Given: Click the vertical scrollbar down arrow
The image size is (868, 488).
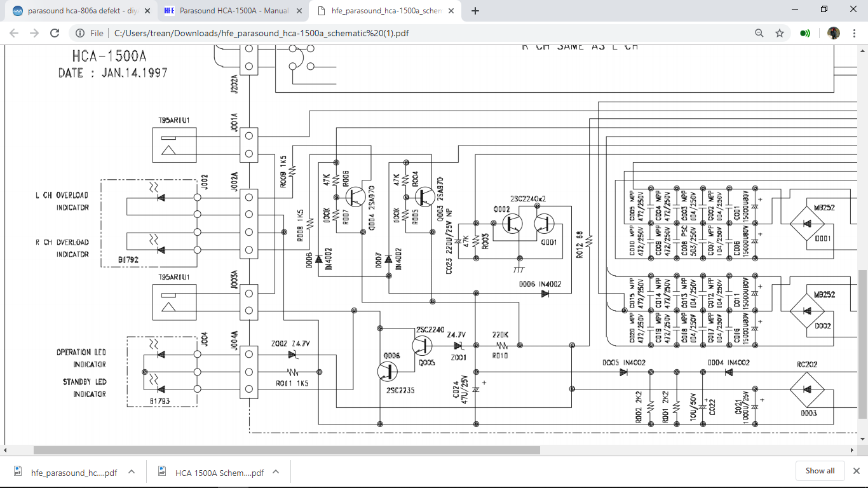Looking at the screenshot, I should tap(862, 440).
